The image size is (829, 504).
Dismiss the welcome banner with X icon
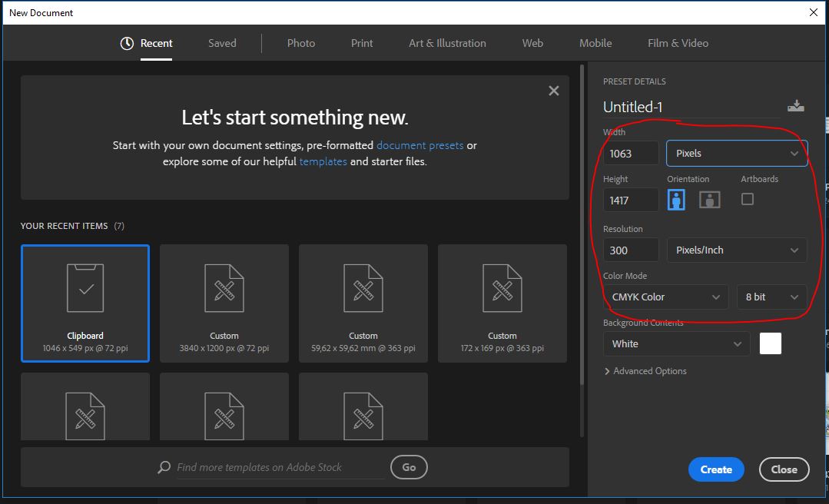553,91
